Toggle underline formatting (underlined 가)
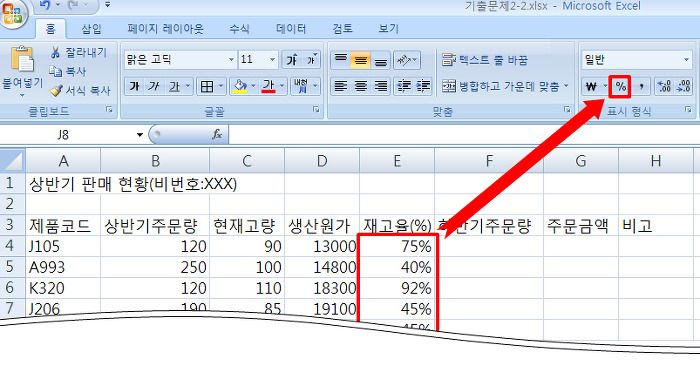This screenshot has width=700, height=386. (174, 86)
